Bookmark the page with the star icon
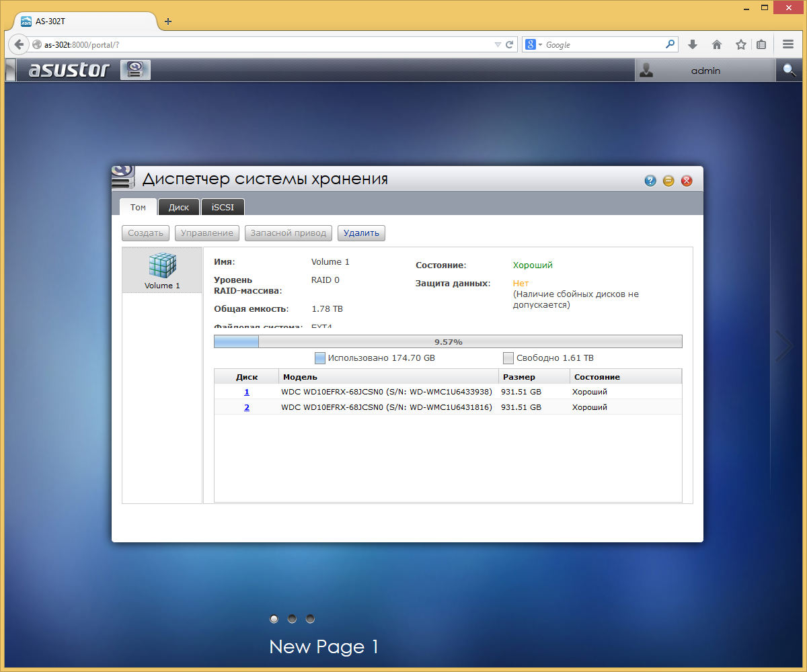Image resolution: width=807 pixels, height=672 pixels. (x=740, y=44)
